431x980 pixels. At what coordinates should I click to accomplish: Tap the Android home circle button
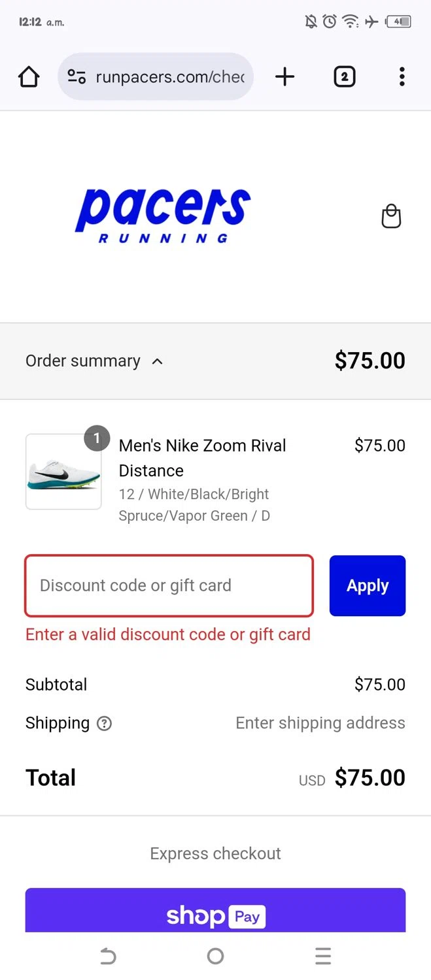pyautogui.click(x=215, y=956)
